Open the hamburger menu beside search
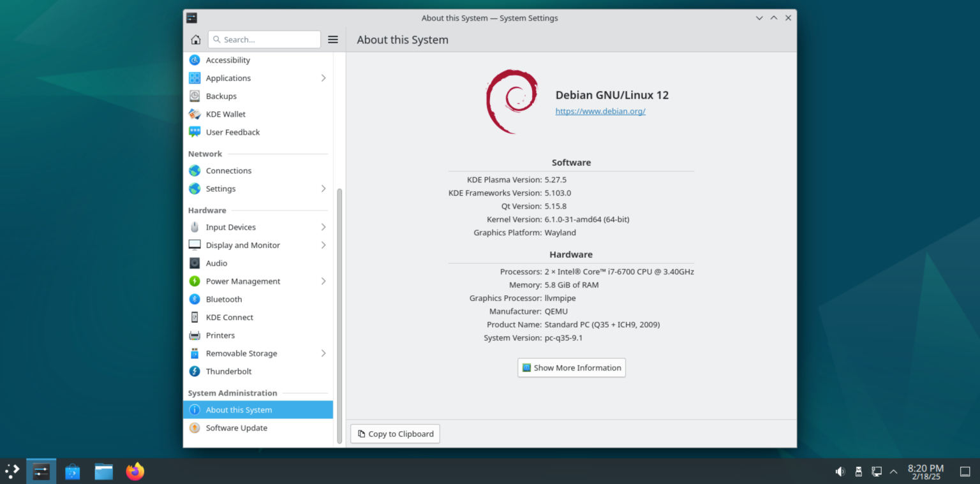This screenshot has width=980, height=484. 332,39
